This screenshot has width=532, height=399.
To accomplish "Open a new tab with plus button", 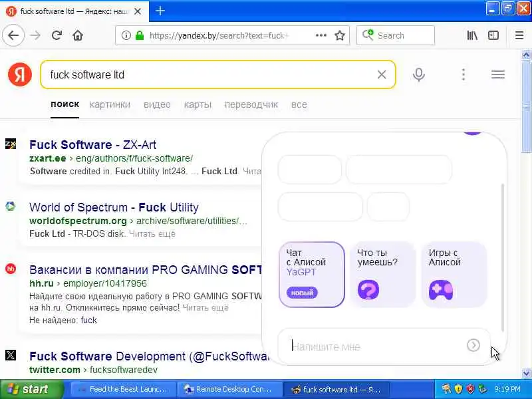I will click(160, 11).
